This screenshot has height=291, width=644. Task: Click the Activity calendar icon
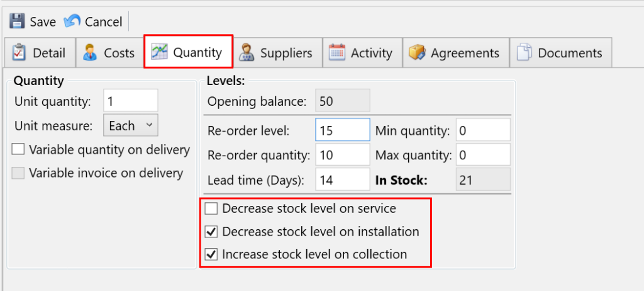[x=337, y=53]
